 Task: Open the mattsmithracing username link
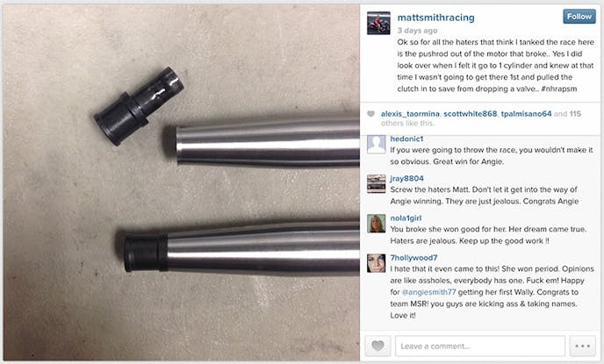pyautogui.click(x=435, y=18)
